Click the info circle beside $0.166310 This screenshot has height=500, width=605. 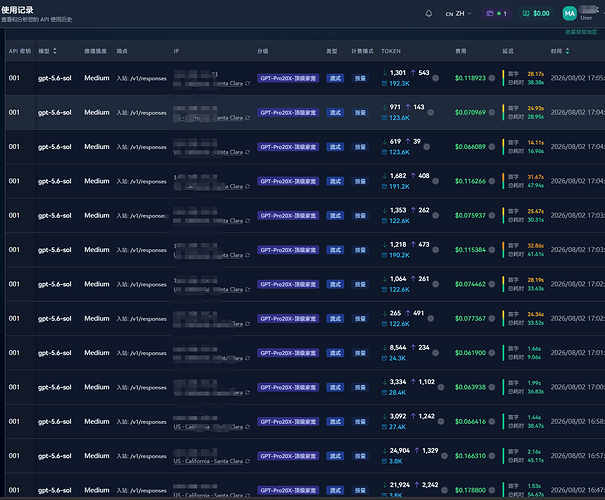tap(492, 456)
